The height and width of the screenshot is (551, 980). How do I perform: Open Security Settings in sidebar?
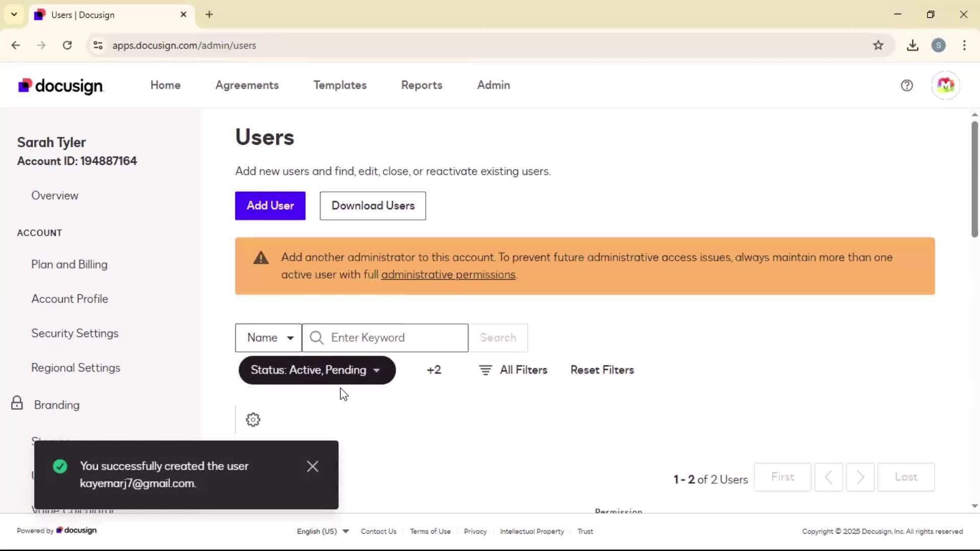(75, 333)
